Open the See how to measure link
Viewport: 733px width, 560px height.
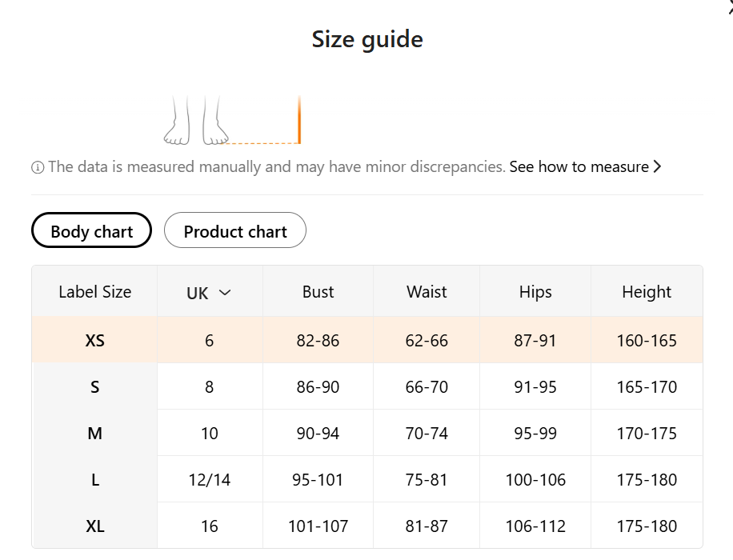(x=579, y=167)
